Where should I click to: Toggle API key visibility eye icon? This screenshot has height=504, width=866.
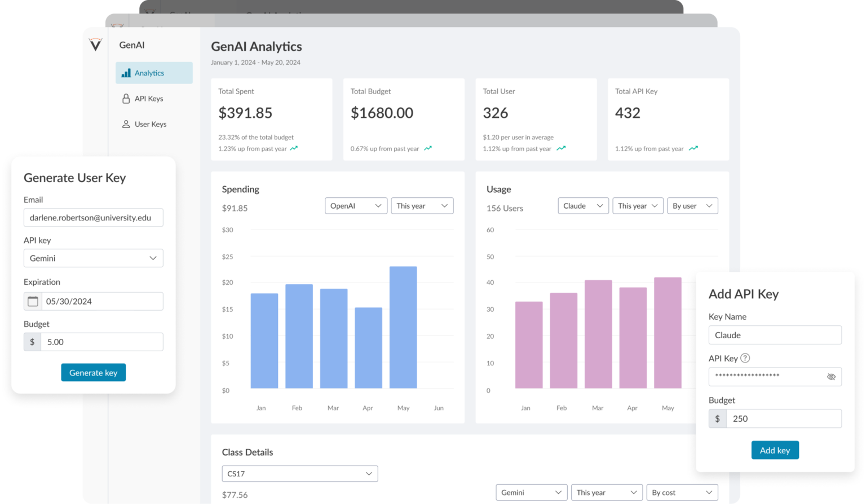(x=831, y=377)
